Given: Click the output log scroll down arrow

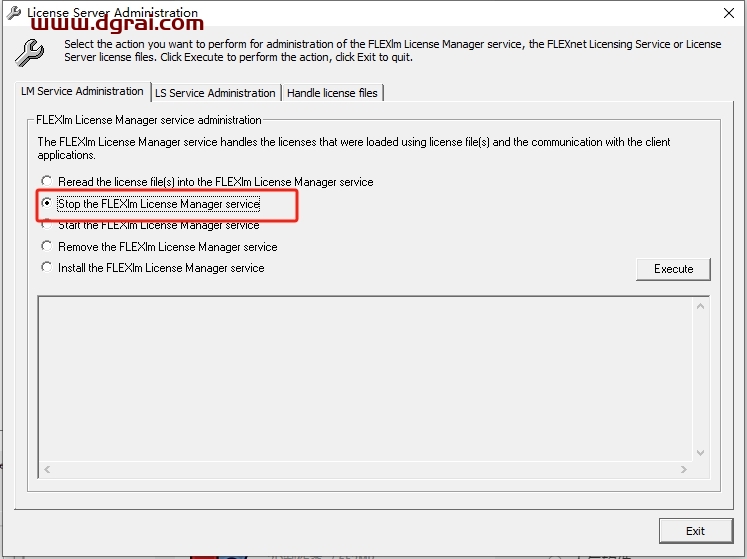Looking at the screenshot, I should click(x=700, y=453).
